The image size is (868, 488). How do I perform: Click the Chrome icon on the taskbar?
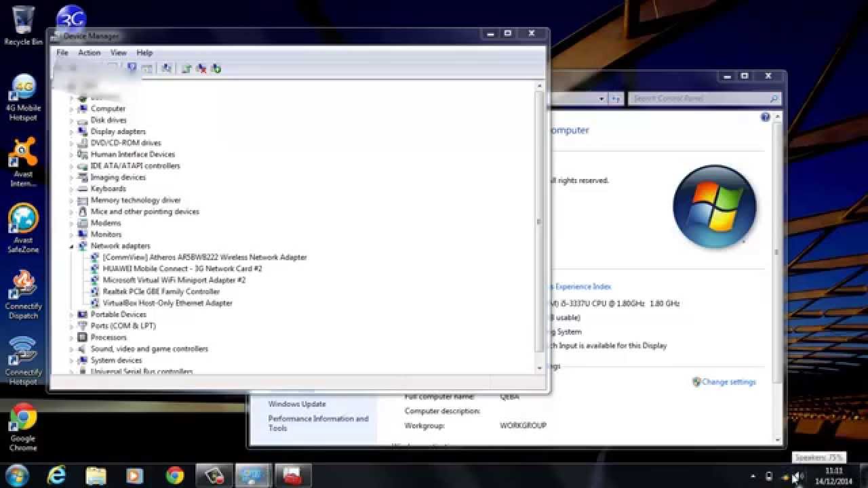(175, 475)
